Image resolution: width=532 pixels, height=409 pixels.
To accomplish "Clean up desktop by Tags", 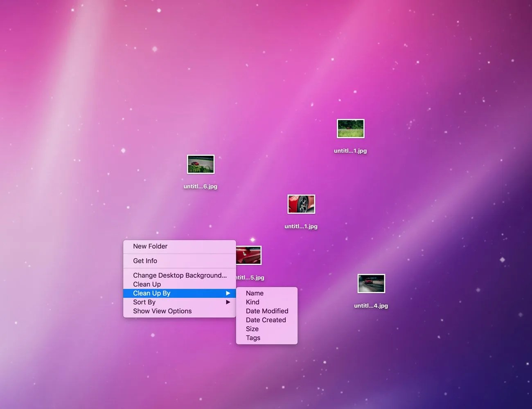I will (267, 338).
